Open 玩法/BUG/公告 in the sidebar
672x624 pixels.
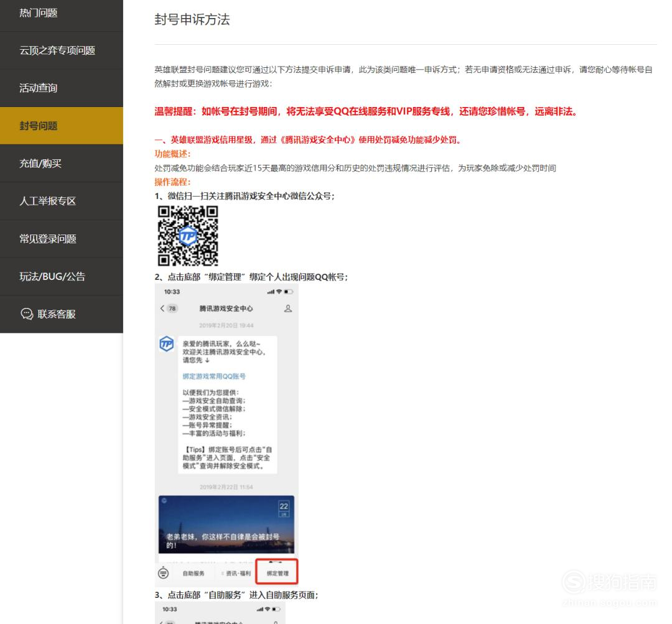pos(61,276)
